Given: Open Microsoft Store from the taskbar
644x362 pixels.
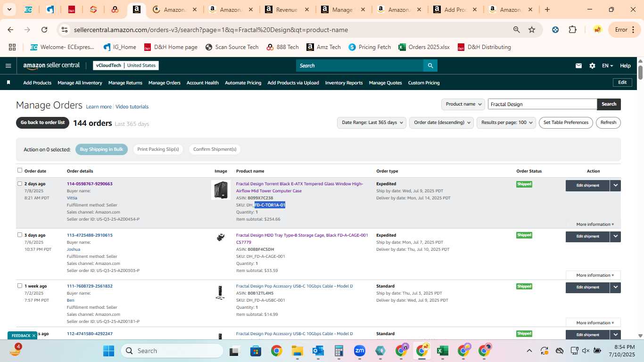Looking at the screenshot, I should pos(256,351).
